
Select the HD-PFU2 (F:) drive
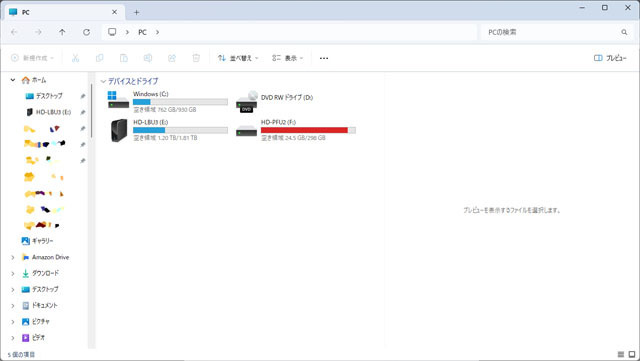click(x=296, y=130)
